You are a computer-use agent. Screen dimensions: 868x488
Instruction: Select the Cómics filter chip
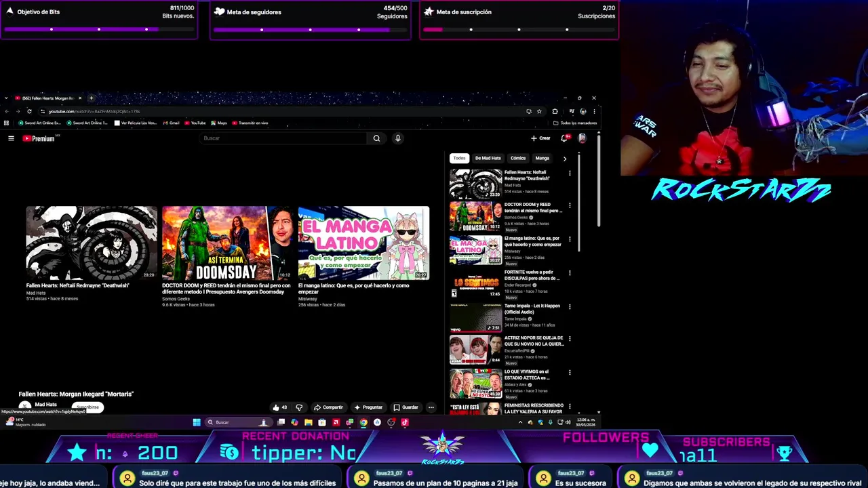(518, 158)
